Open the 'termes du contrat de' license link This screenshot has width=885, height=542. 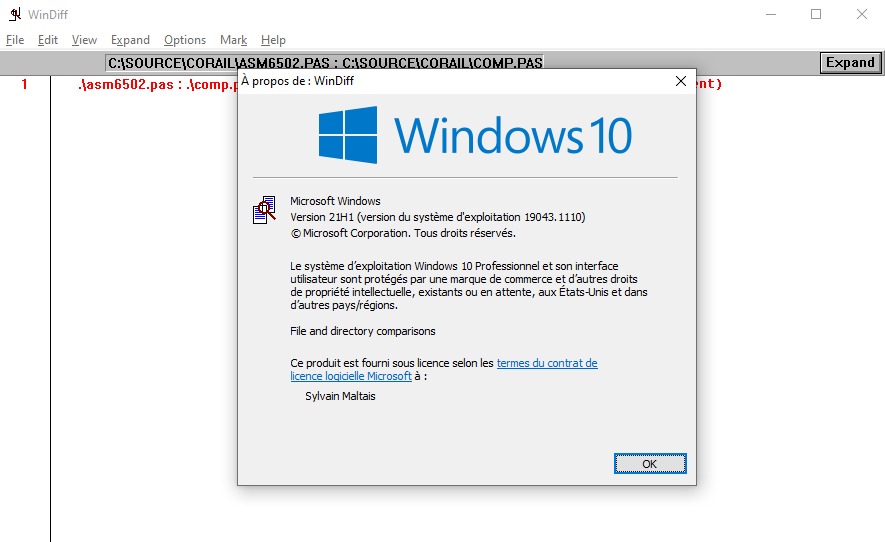(547, 363)
